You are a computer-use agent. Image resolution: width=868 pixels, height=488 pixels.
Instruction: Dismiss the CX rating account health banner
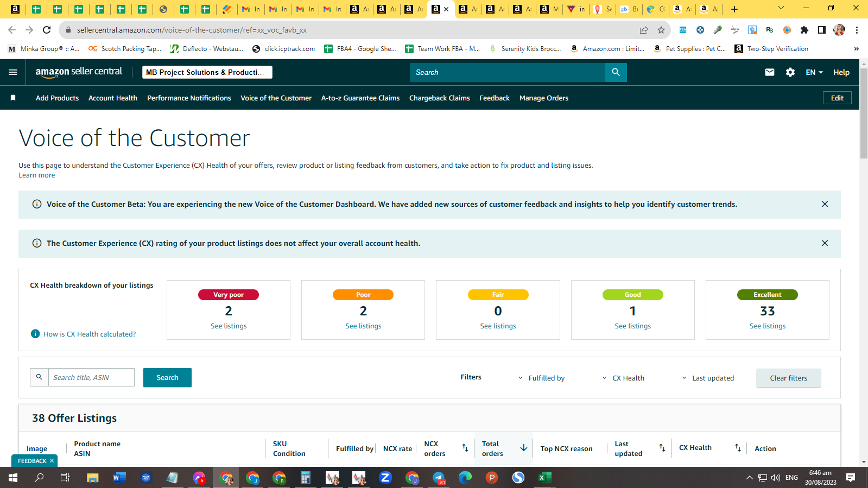click(x=825, y=243)
